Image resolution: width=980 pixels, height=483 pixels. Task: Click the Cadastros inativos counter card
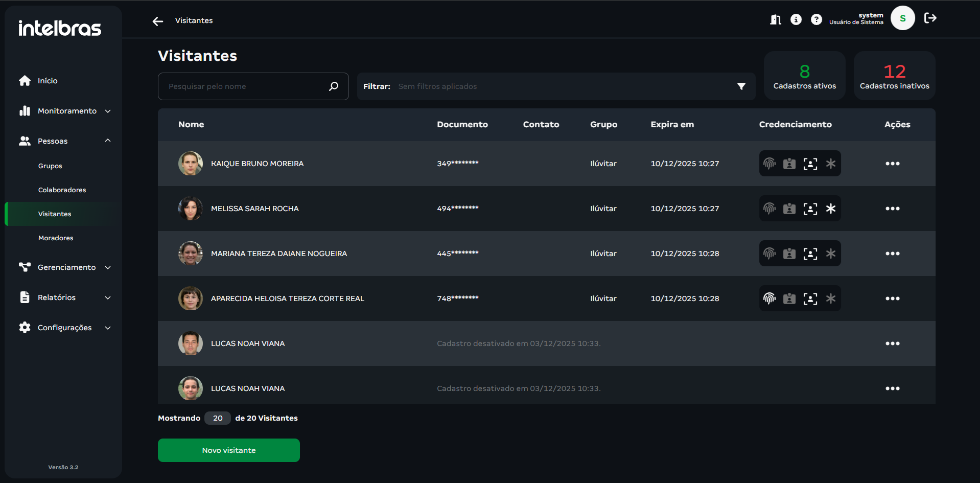click(x=894, y=76)
